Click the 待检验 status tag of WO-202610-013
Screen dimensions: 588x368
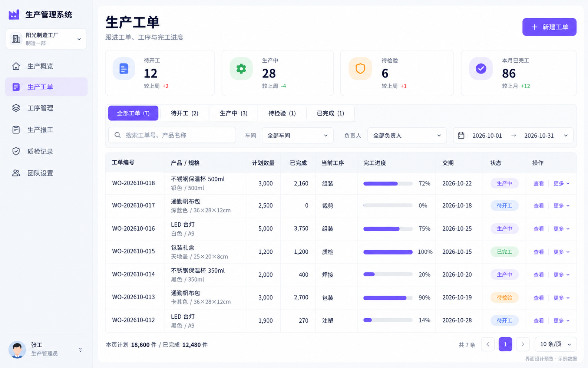505,298
